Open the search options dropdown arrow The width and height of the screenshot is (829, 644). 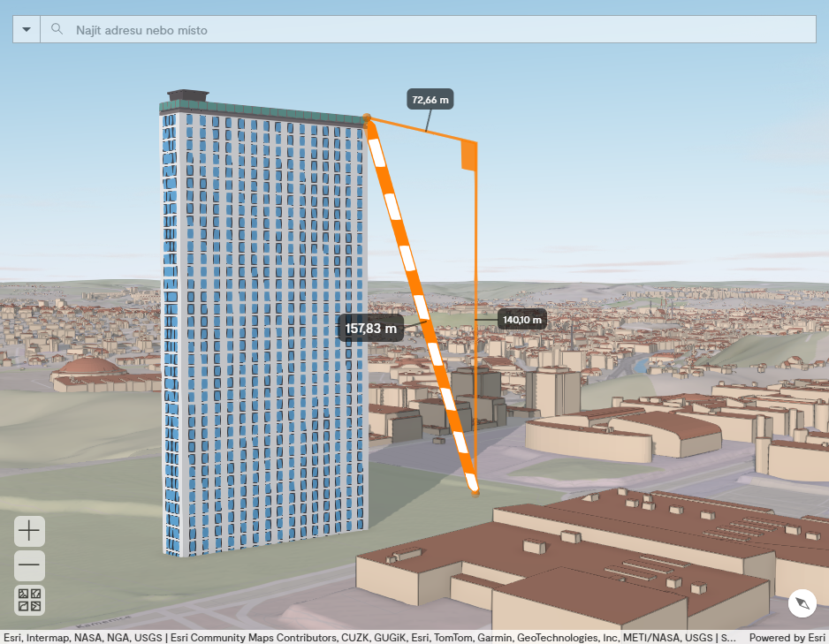coord(26,29)
